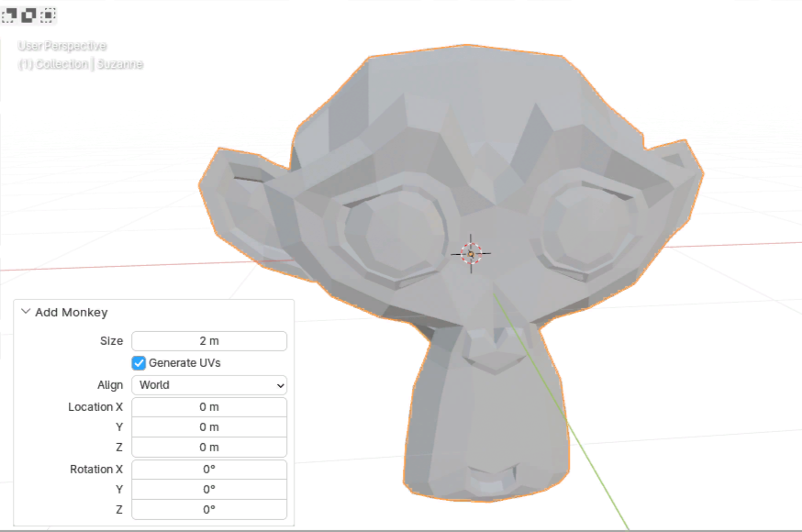Open the Align dropdown set to World
Viewport: 802px width, 532px height.
[x=209, y=385]
